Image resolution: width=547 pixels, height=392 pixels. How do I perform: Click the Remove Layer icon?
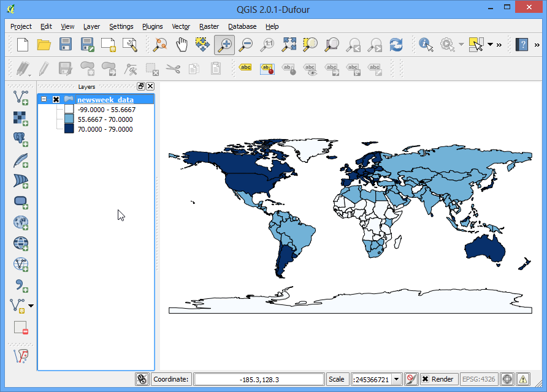[x=21, y=328]
